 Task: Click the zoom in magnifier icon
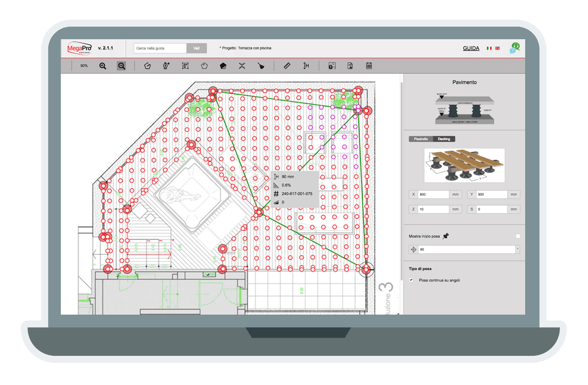coord(103,66)
